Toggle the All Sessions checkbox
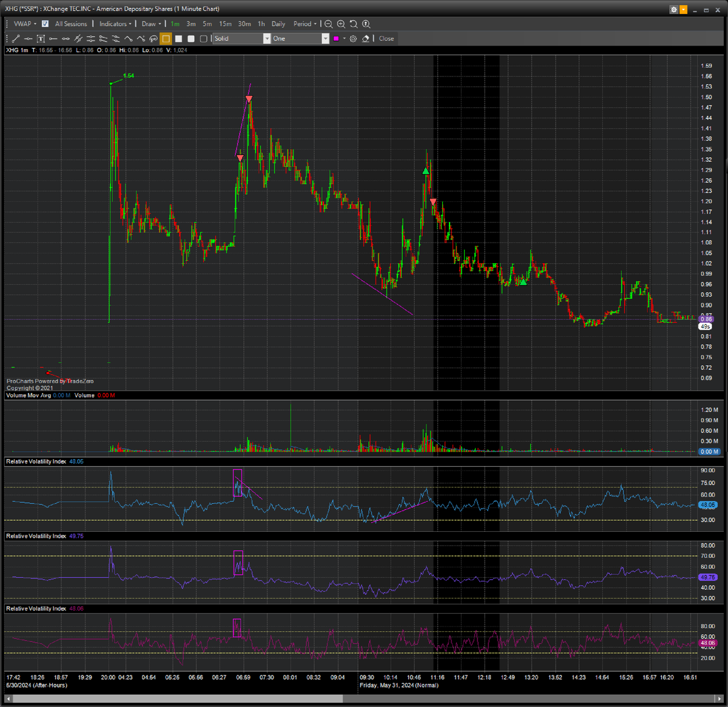 click(x=45, y=24)
